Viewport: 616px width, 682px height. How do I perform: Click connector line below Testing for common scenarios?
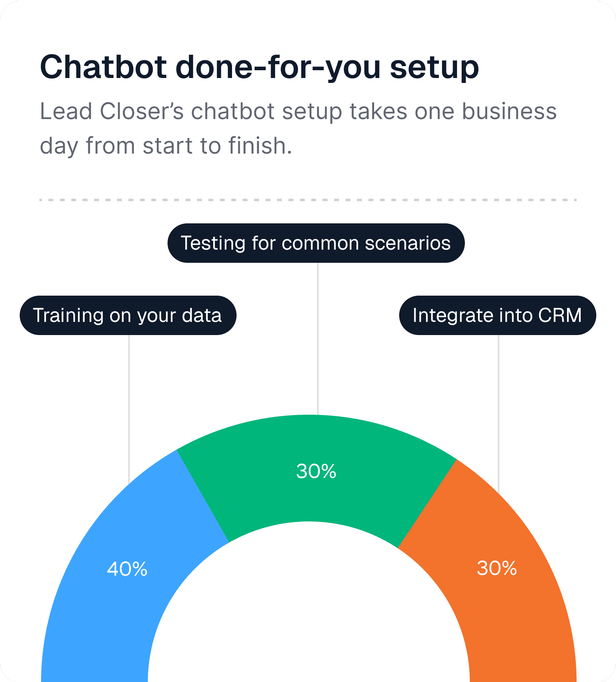pyautogui.click(x=318, y=339)
